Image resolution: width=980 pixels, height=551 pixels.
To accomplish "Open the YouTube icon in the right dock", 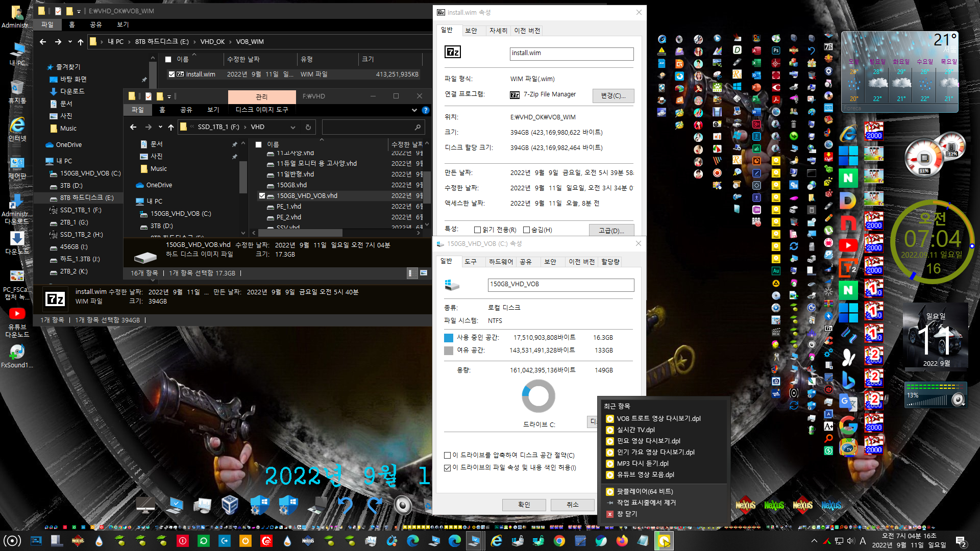I will (848, 245).
